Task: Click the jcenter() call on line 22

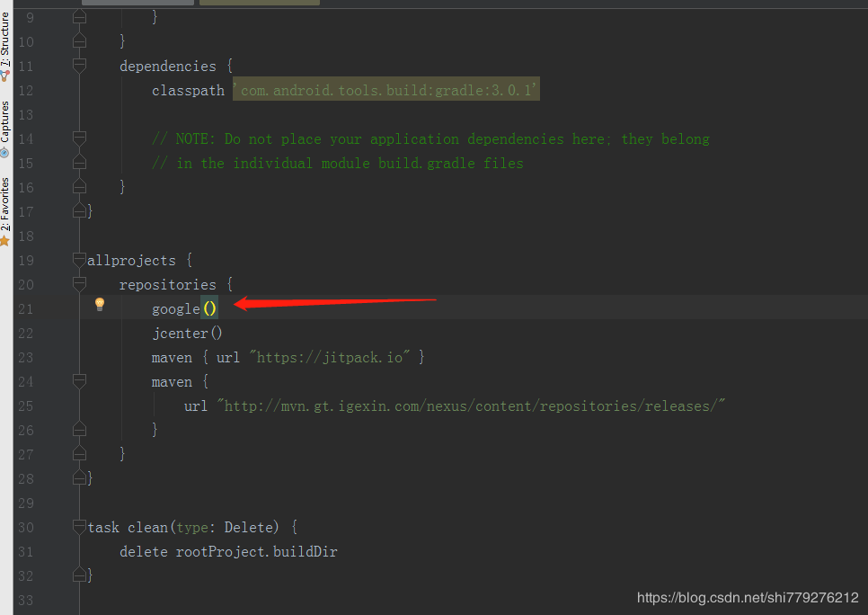Action: pos(187,333)
